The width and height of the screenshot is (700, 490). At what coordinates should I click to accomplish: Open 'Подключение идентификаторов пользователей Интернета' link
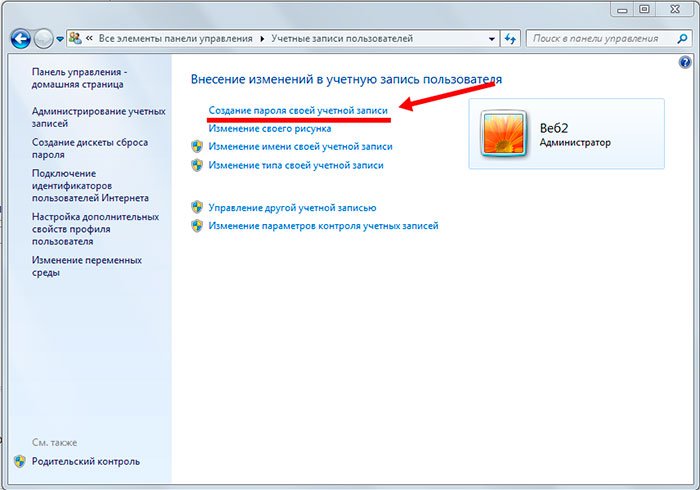[90, 185]
